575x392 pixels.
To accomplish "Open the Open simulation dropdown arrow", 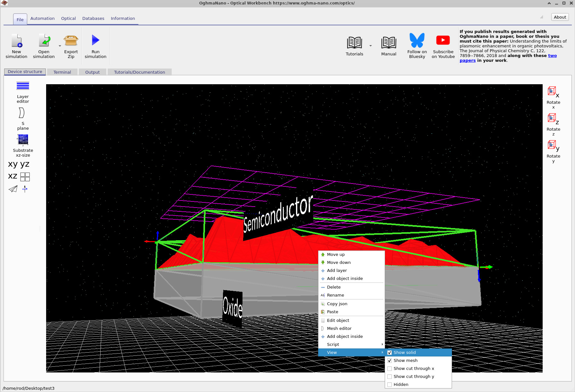I will pyautogui.click(x=59, y=45).
